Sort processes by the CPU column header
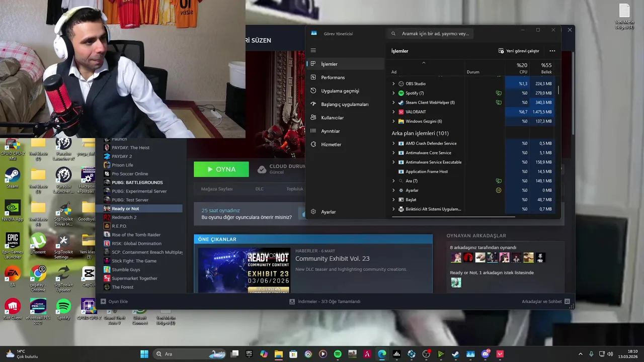This screenshot has width=644, height=362. pos(518,68)
